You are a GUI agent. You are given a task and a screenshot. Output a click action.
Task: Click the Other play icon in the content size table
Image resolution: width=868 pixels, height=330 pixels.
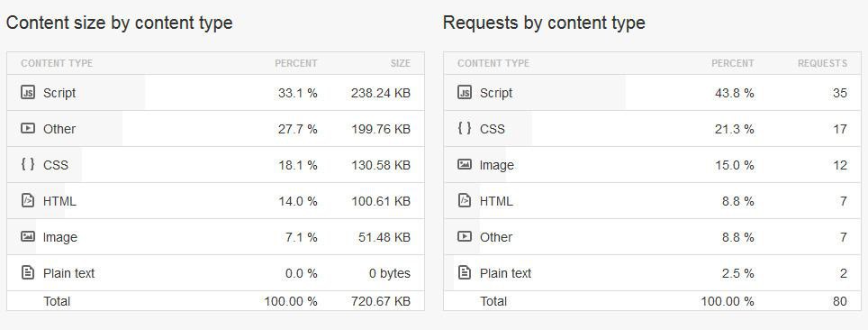tap(28, 129)
